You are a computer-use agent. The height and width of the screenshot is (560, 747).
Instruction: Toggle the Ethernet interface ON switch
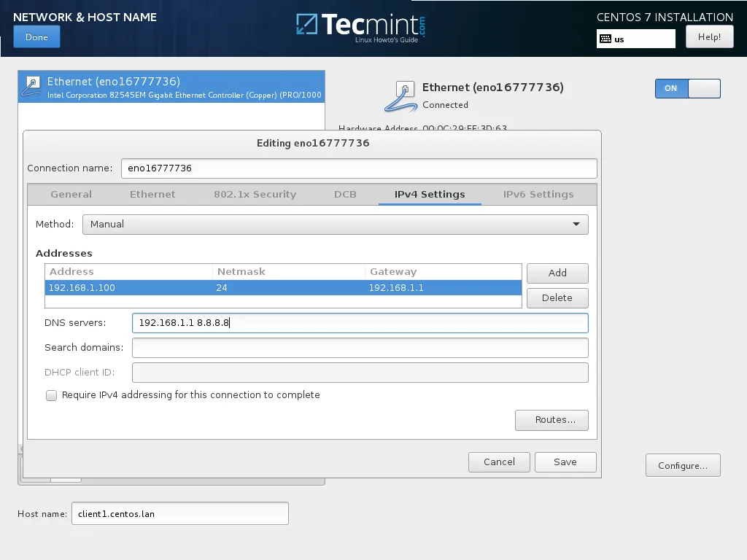click(x=686, y=88)
